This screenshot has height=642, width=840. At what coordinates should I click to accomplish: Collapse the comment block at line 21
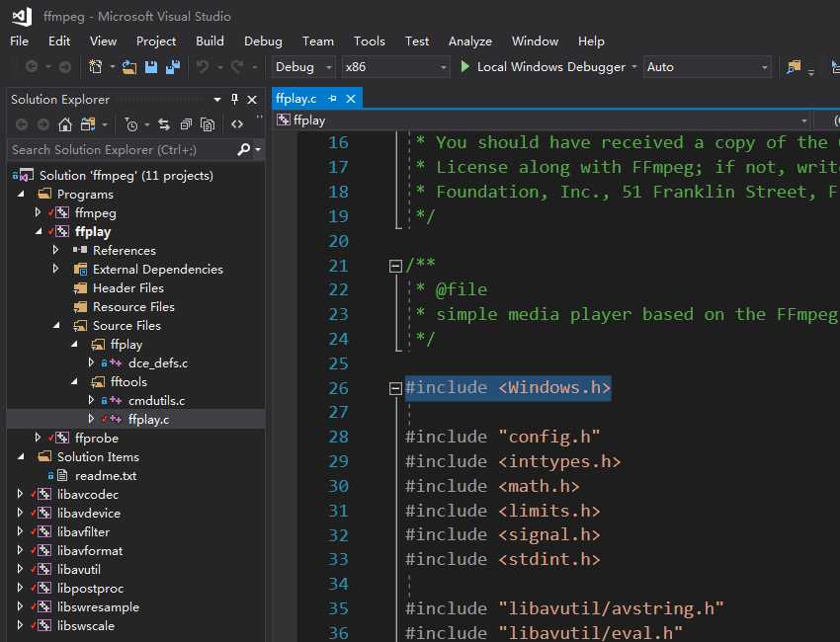(x=395, y=266)
